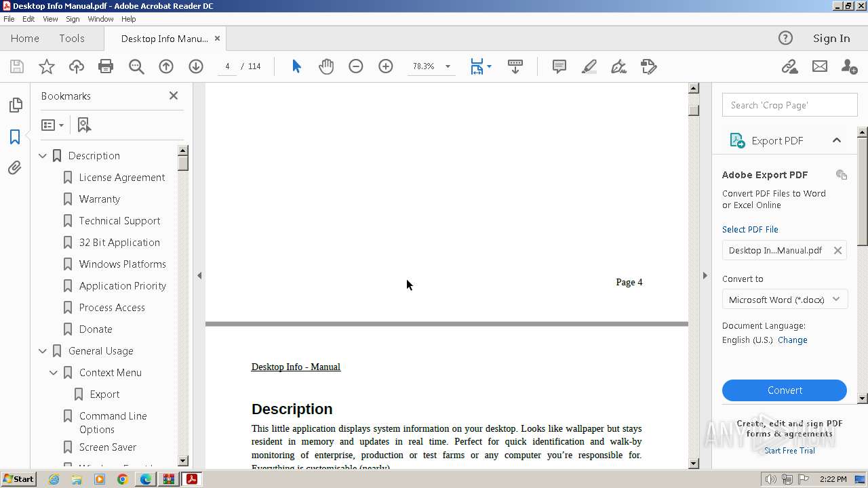Open the File menu
Image resolution: width=868 pixels, height=488 pixels.
(x=9, y=19)
